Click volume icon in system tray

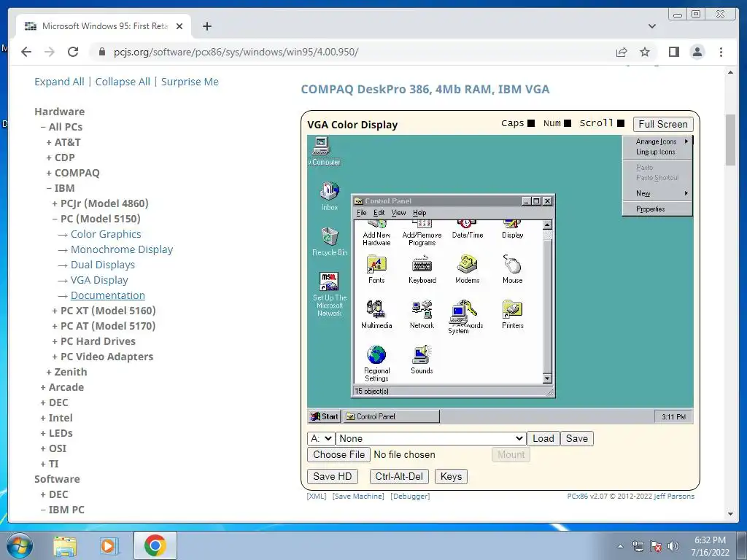[x=673, y=546]
